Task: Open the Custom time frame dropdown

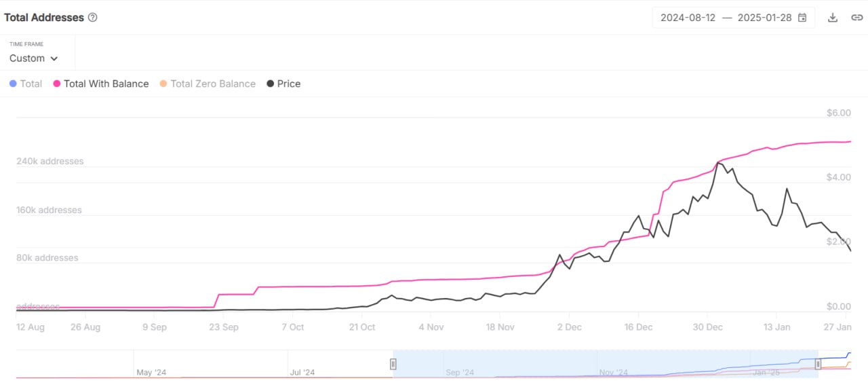Action: (34, 58)
